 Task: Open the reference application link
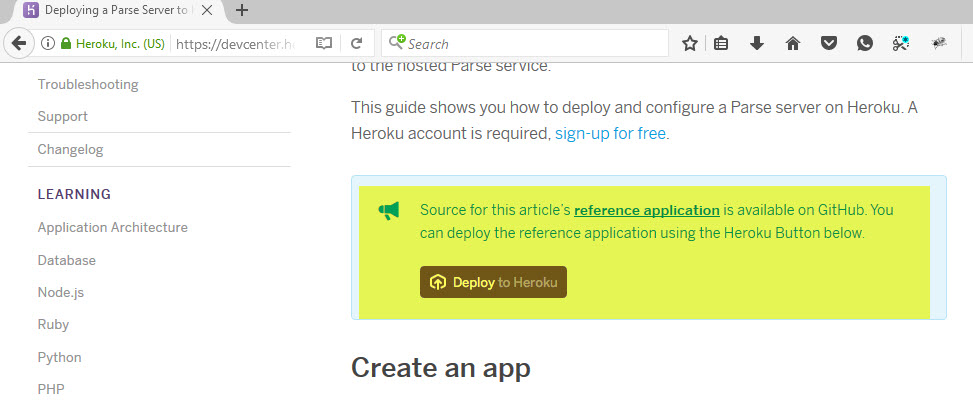647,210
